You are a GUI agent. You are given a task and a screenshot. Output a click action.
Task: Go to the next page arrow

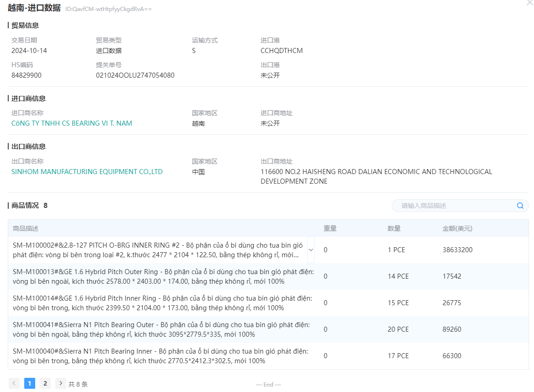tap(60, 383)
